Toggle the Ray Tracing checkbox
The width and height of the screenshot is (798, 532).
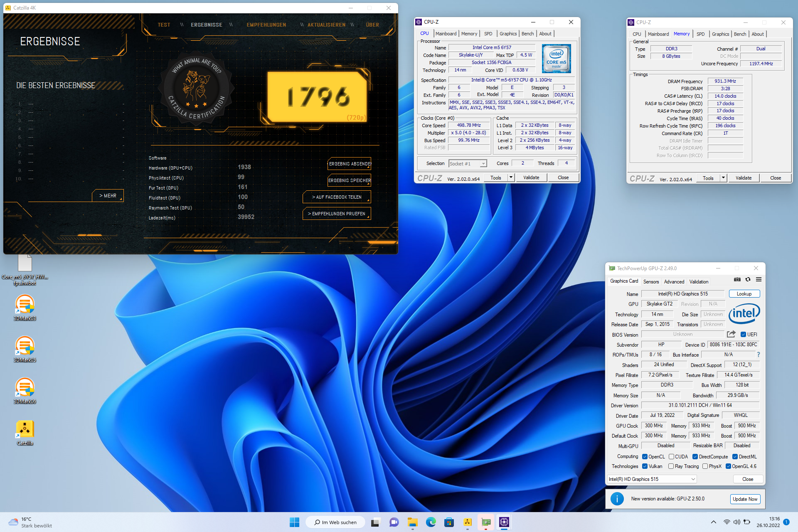click(x=671, y=466)
